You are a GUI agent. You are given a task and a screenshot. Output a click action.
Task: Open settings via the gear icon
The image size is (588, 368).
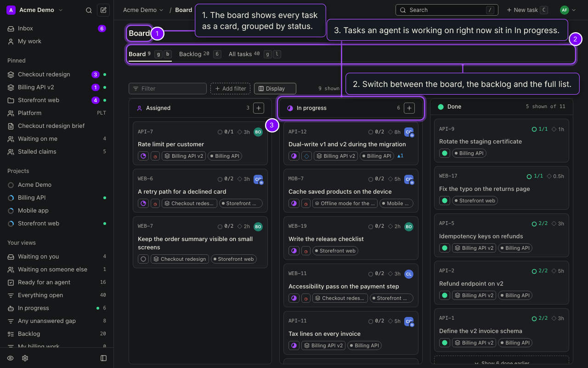pyautogui.click(x=25, y=358)
